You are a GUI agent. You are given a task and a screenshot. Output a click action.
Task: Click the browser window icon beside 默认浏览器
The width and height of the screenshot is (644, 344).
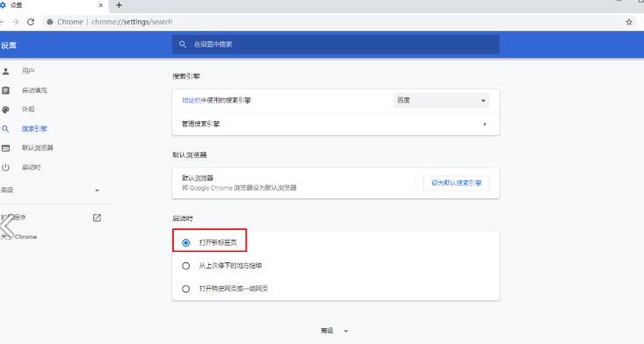pos(6,148)
